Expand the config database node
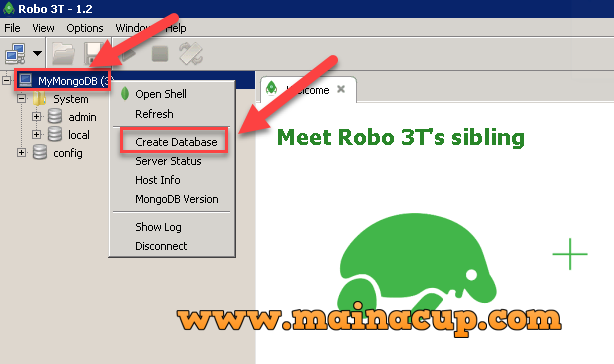Image resolution: width=614 pixels, height=364 pixels. tap(22, 152)
